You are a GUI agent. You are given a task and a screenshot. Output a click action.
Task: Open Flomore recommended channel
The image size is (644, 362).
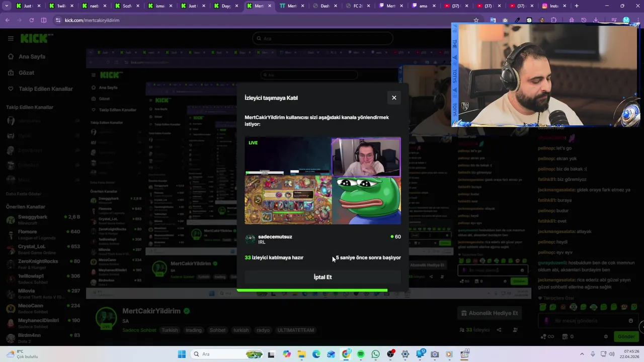tap(43, 234)
